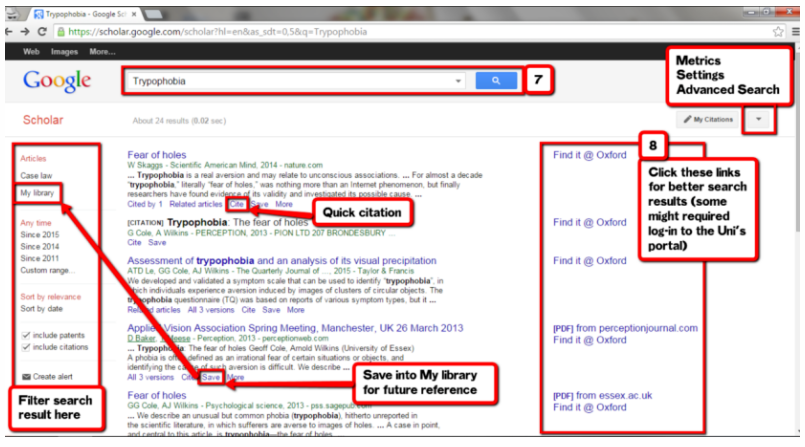Image resolution: width=805 pixels, height=447 pixels.
Task: Open a new browser tab
Action: point(152,14)
